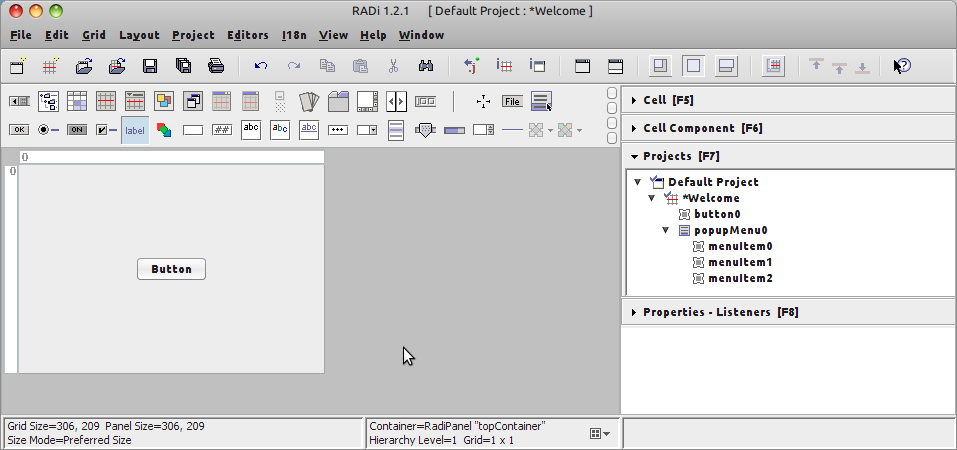Image resolution: width=957 pixels, height=450 pixels.
Task: Open the Editors menu
Action: (247, 35)
